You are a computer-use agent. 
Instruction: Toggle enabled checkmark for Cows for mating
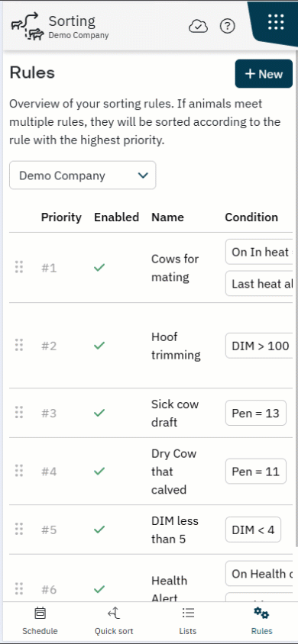point(99,267)
